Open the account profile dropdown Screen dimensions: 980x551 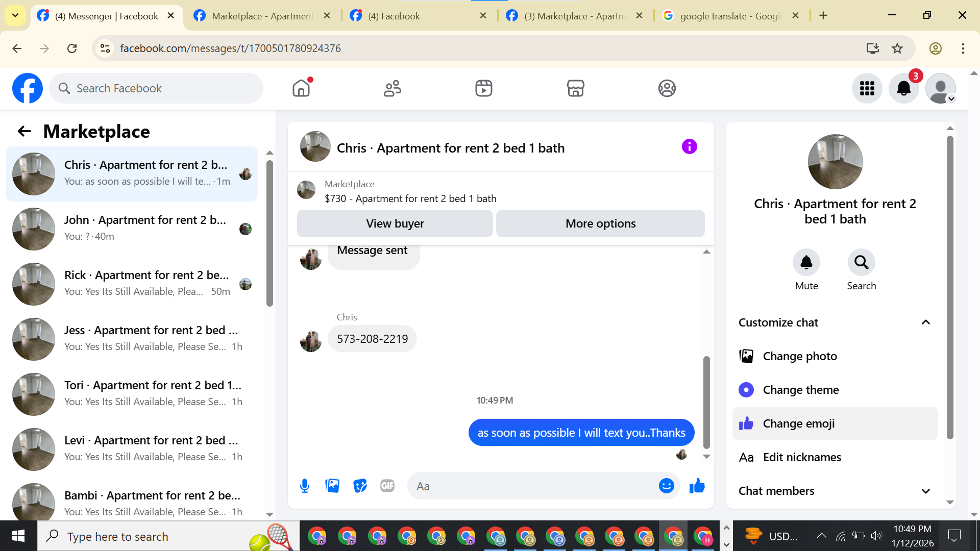point(941,88)
